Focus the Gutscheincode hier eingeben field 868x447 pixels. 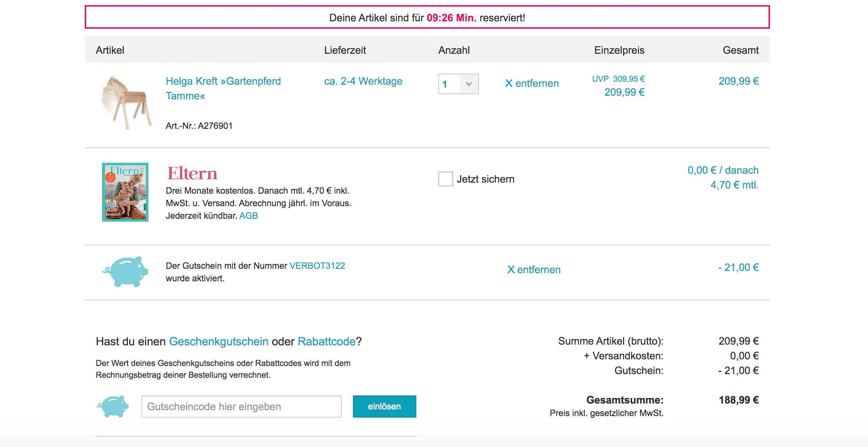point(242,406)
